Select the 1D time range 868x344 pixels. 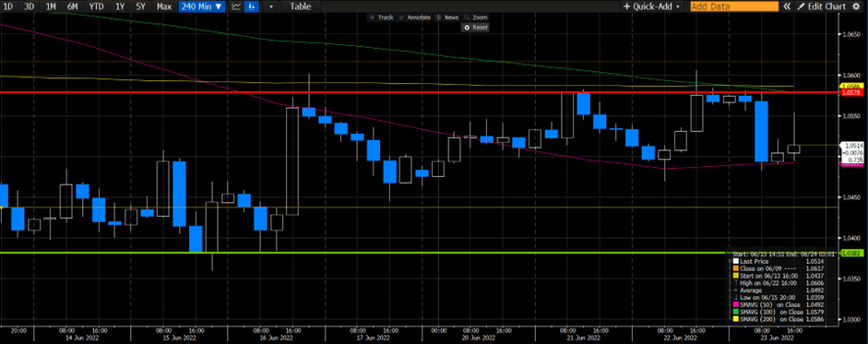pyautogui.click(x=8, y=6)
